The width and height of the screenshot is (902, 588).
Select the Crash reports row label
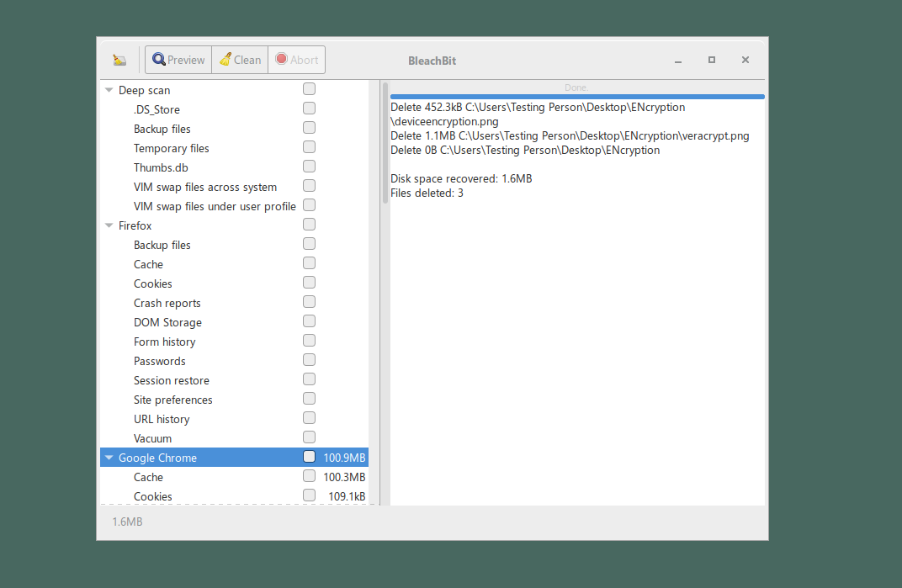[167, 303]
